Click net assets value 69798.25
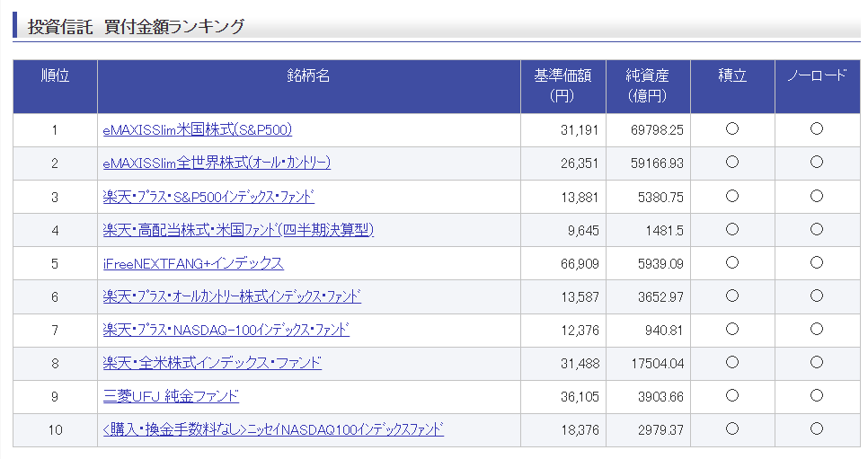 657,130
